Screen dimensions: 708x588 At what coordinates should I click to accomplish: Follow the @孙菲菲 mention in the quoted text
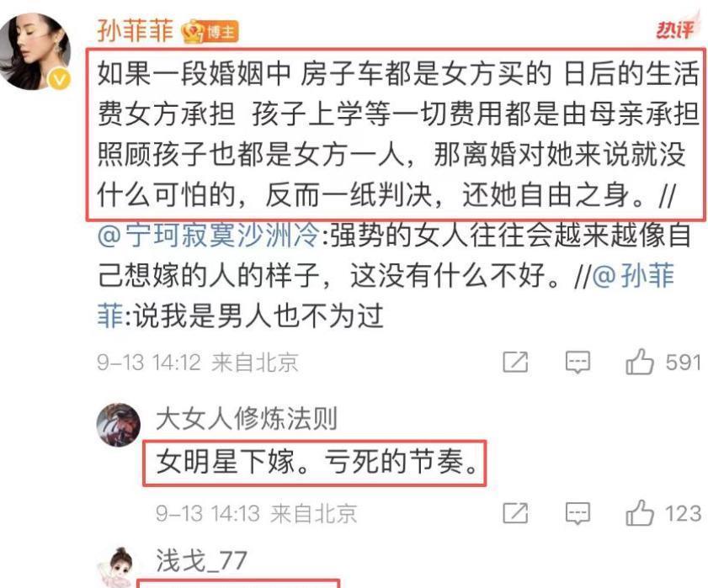coord(632,276)
